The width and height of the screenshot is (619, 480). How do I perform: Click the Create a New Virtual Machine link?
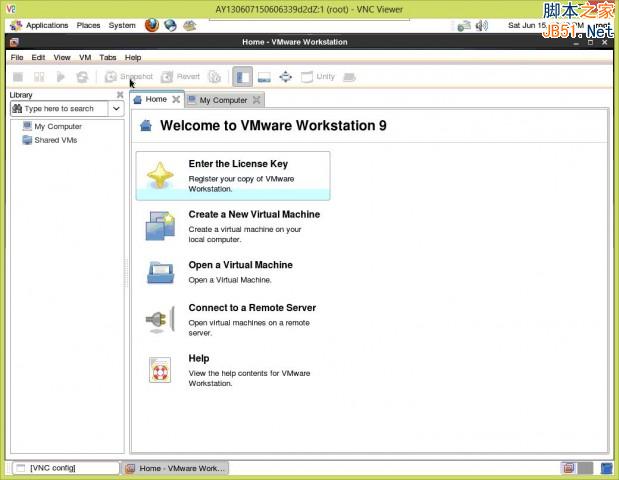coord(254,214)
